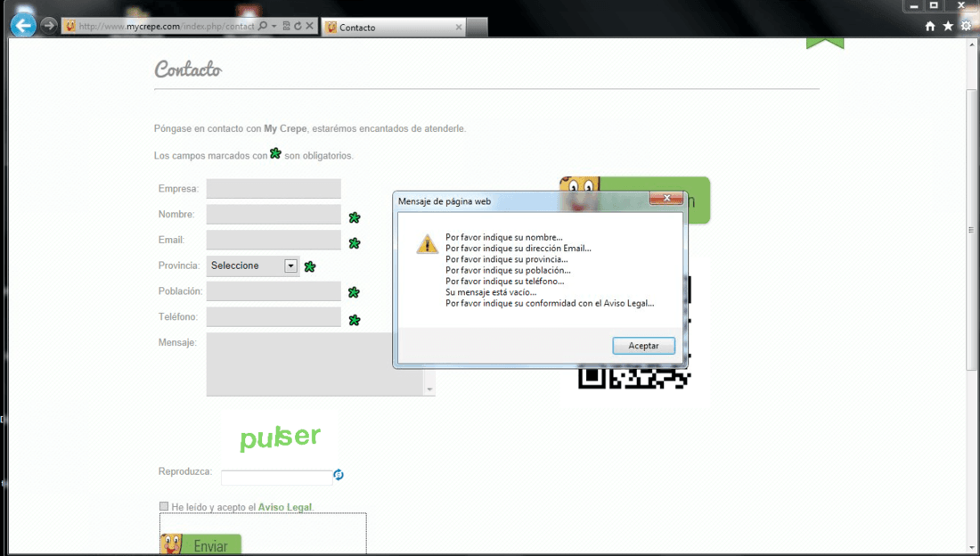
Task: Click the Aceptar button in dialog
Action: click(x=643, y=345)
